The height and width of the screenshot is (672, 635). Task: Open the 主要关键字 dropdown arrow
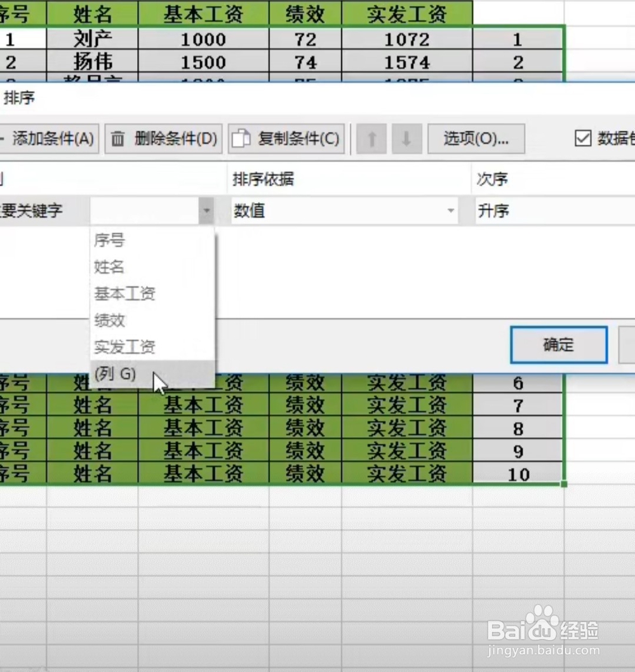click(207, 210)
